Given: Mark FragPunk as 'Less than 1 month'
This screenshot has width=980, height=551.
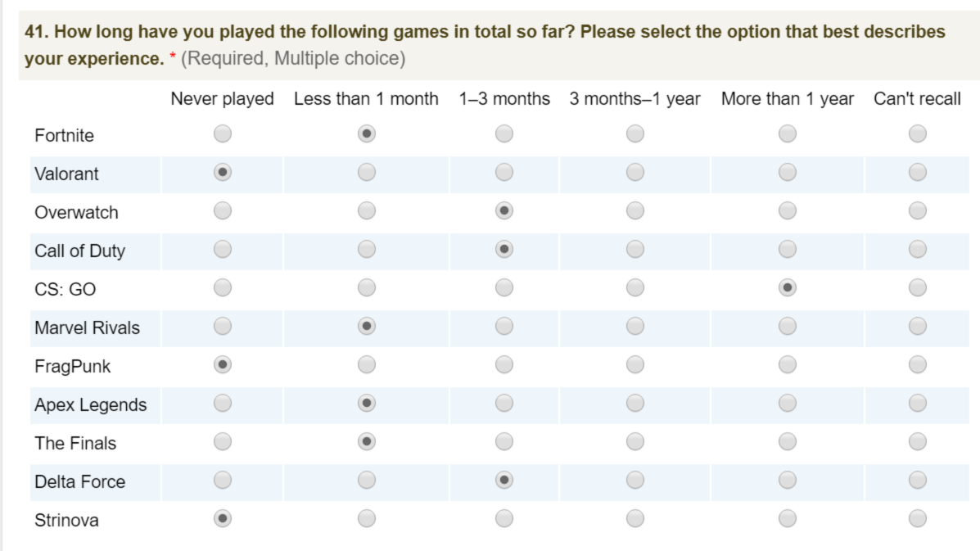Looking at the screenshot, I should pyautogui.click(x=366, y=364).
